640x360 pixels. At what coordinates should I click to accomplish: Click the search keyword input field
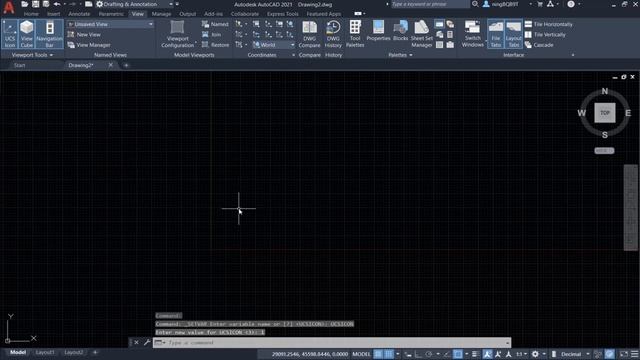pyautogui.click(x=429, y=4)
